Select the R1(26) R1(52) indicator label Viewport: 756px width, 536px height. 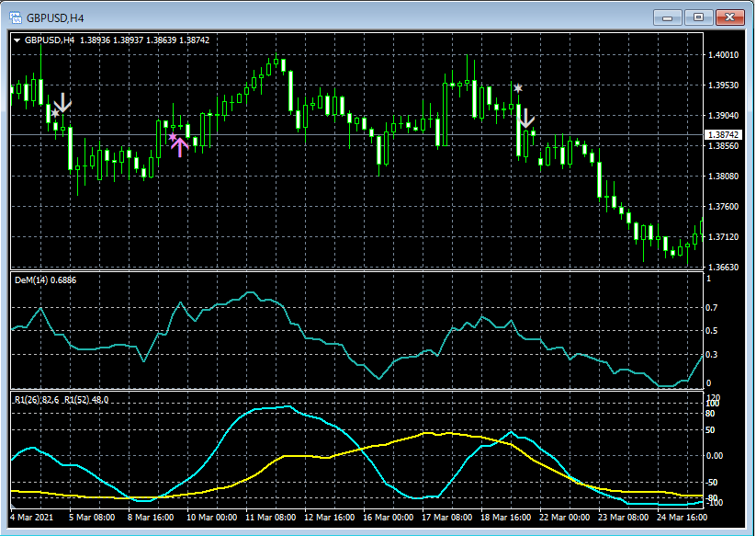62,400
